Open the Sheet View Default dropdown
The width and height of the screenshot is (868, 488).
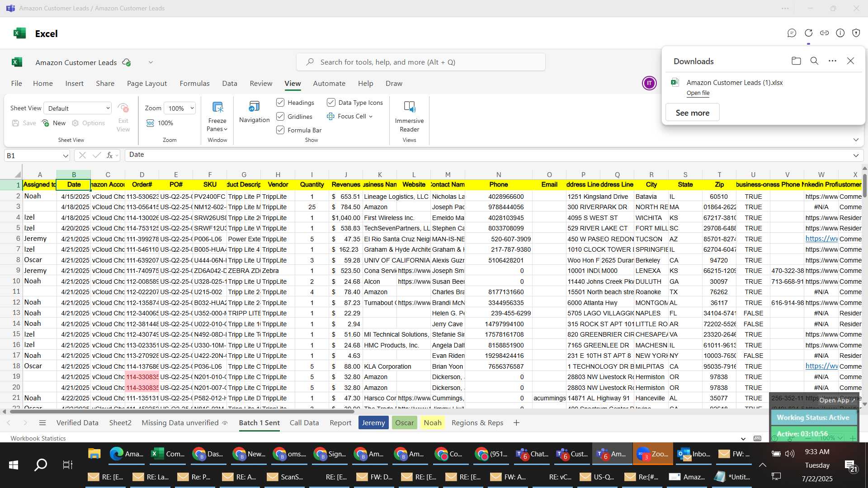[78, 108]
